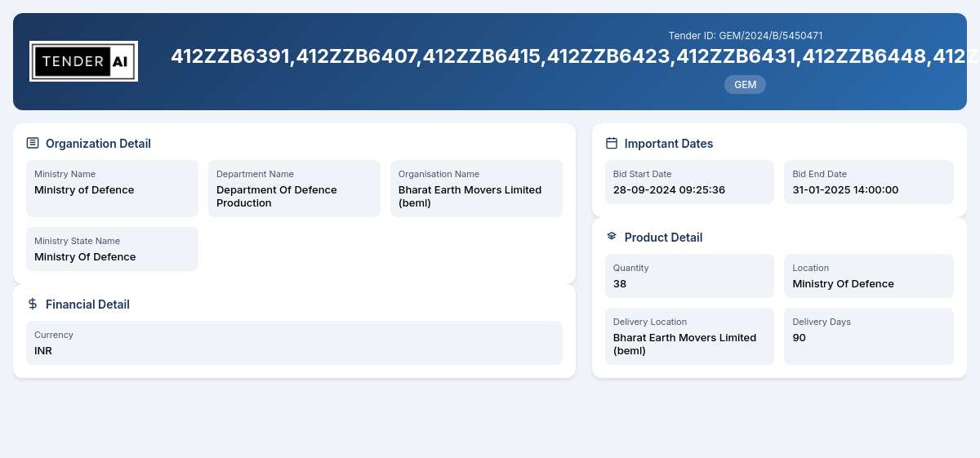The width and height of the screenshot is (980, 458).
Task: Select the Department Name card
Action: pos(294,189)
